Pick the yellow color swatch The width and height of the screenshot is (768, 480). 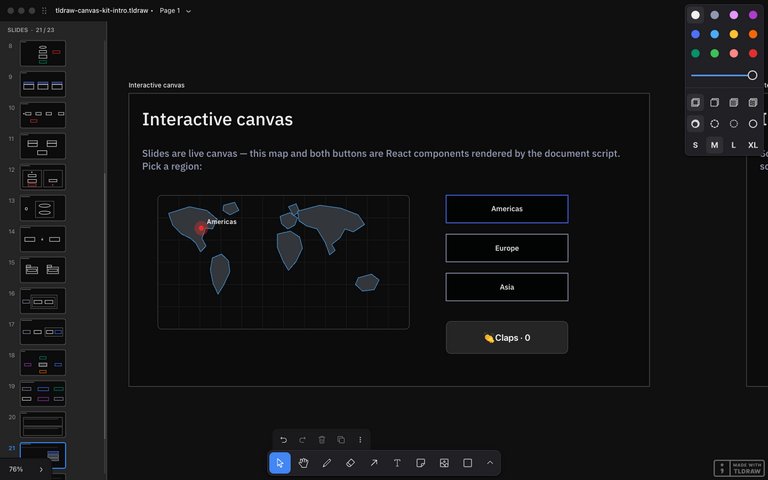[734, 34]
